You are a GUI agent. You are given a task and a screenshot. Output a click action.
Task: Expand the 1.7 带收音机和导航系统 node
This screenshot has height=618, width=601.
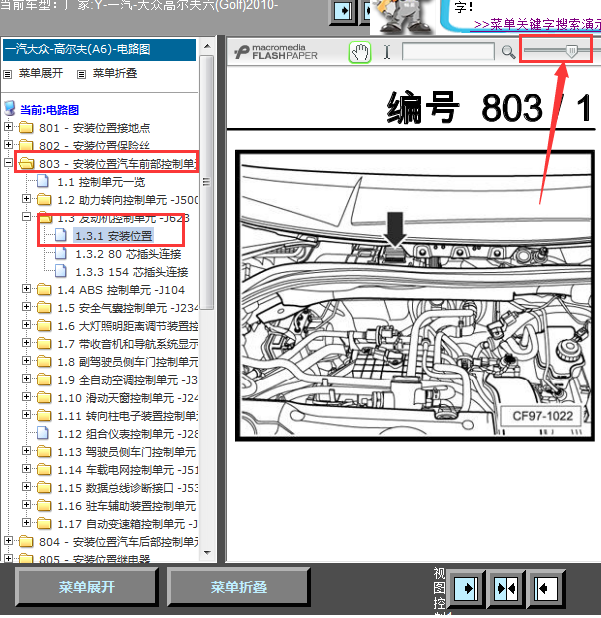[26, 343]
